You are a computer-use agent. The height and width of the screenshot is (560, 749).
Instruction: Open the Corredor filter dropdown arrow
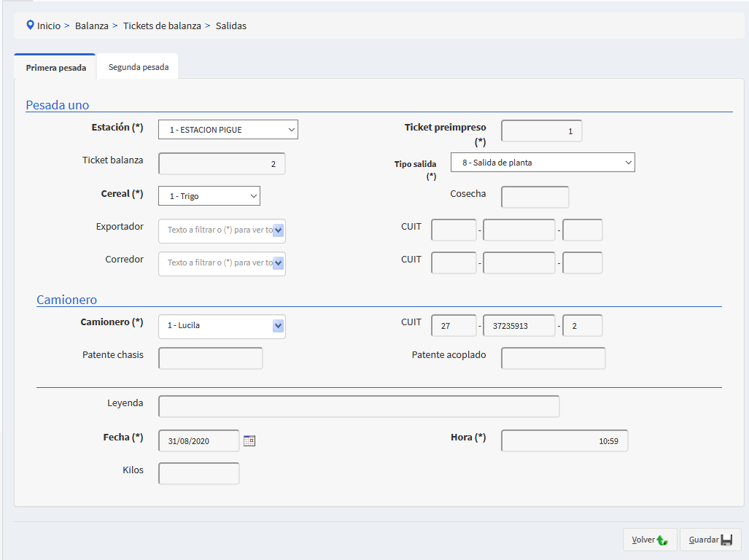(x=279, y=263)
